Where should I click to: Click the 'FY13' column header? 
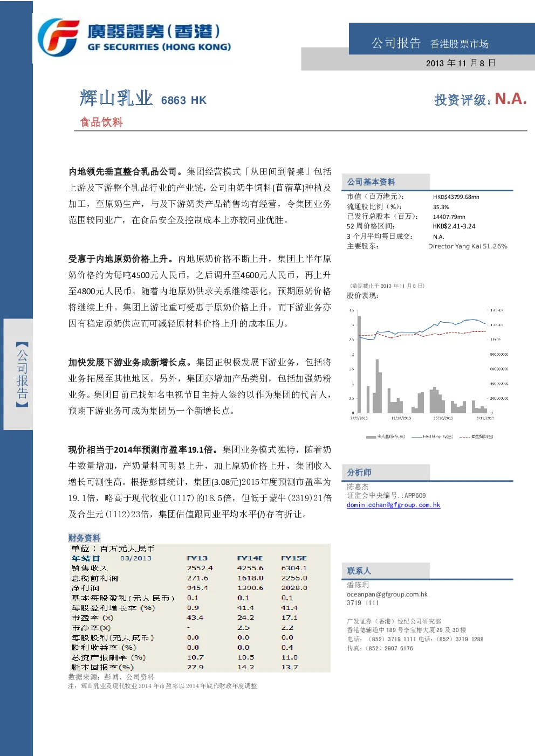197,558
